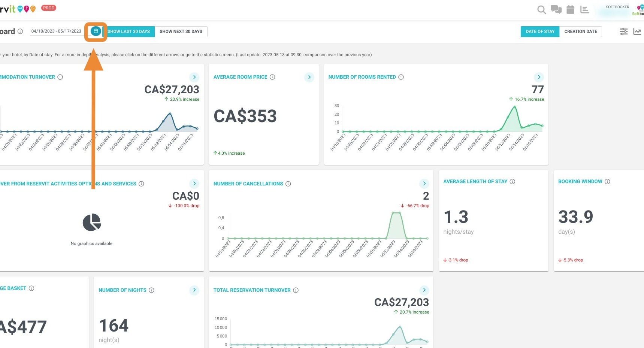Image resolution: width=644 pixels, height=348 pixels.
Task: Expand Number of Cancellations details arrow
Action: [424, 184]
